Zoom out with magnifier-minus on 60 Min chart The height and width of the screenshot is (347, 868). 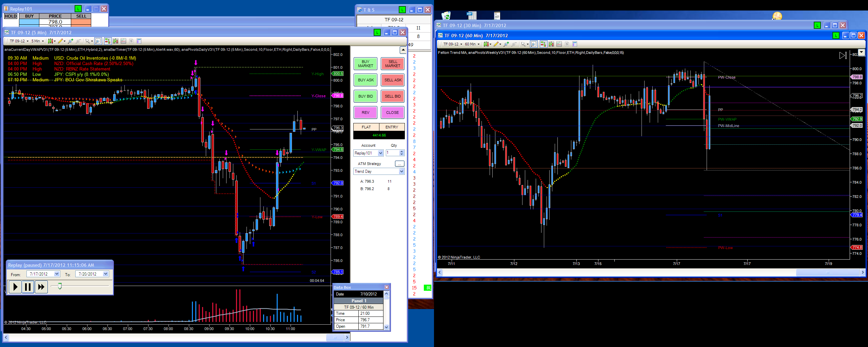point(514,44)
